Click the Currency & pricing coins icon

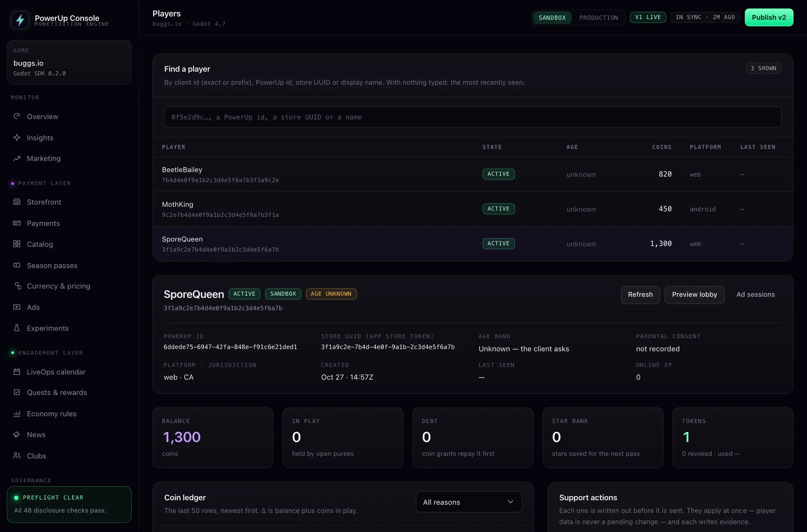(x=18, y=286)
